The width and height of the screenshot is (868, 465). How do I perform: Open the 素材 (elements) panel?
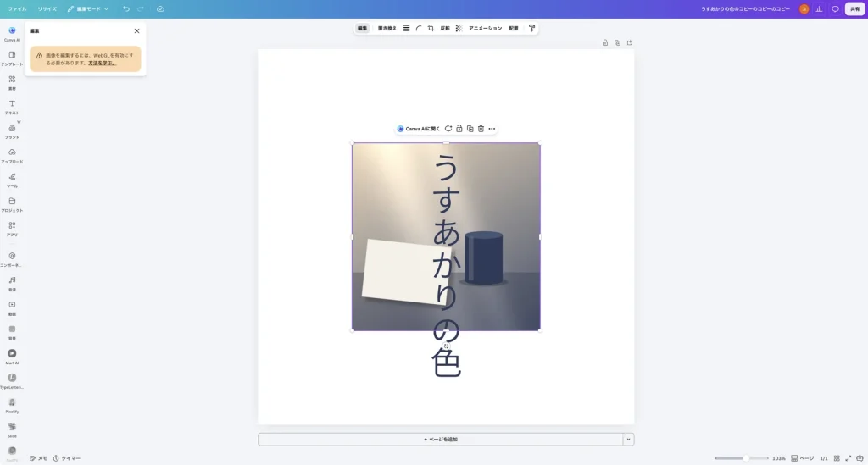pyautogui.click(x=12, y=82)
